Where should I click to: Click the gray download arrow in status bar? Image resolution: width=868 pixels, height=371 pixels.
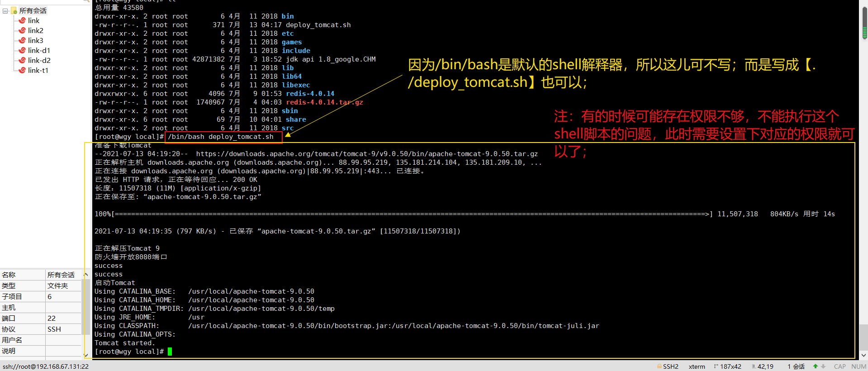click(823, 366)
